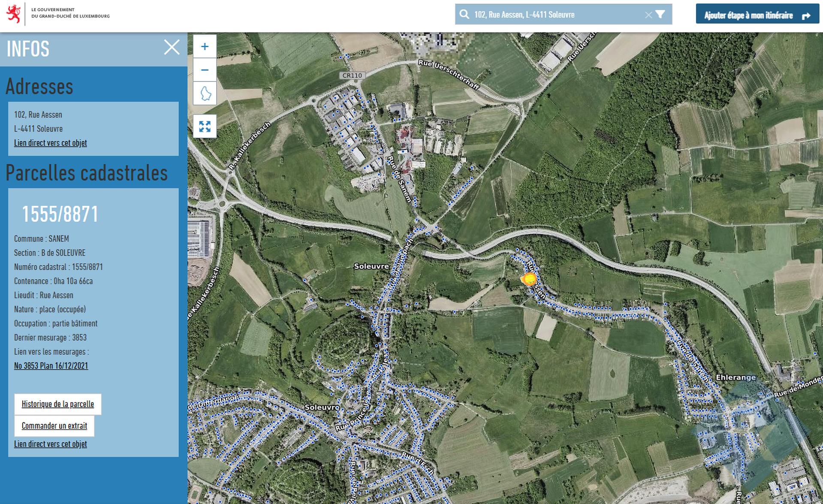The width and height of the screenshot is (823, 504).
Task: Click the magnifier search icon
Action: [x=464, y=15]
